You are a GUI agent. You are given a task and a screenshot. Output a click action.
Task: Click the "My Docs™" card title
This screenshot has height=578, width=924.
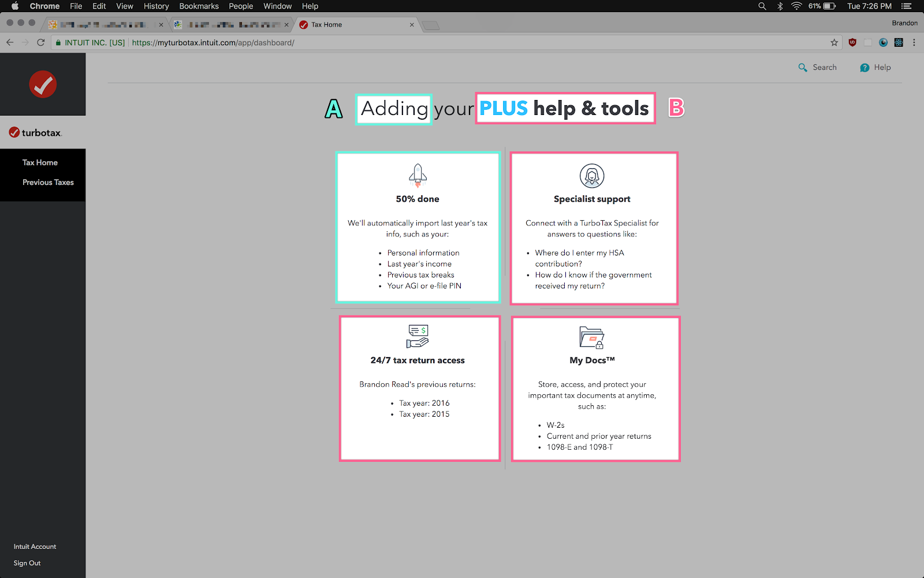click(x=592, y=360)
